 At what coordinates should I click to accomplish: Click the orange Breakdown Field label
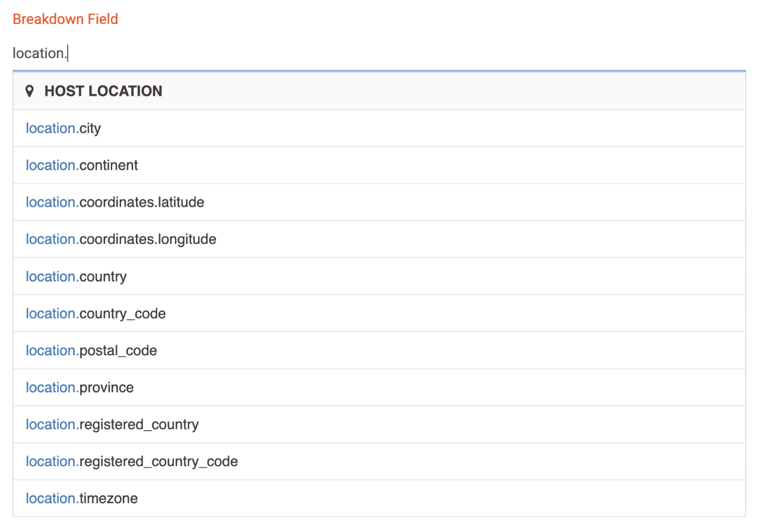pos(65,19)
